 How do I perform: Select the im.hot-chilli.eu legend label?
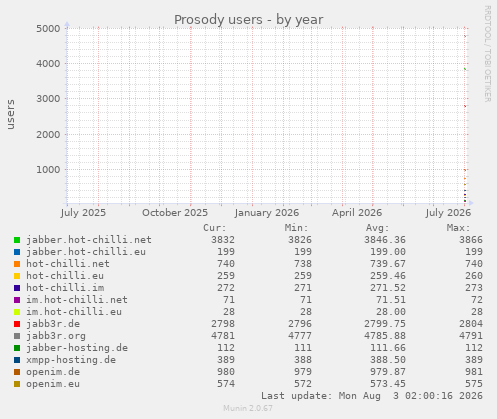tap(74, 312)
